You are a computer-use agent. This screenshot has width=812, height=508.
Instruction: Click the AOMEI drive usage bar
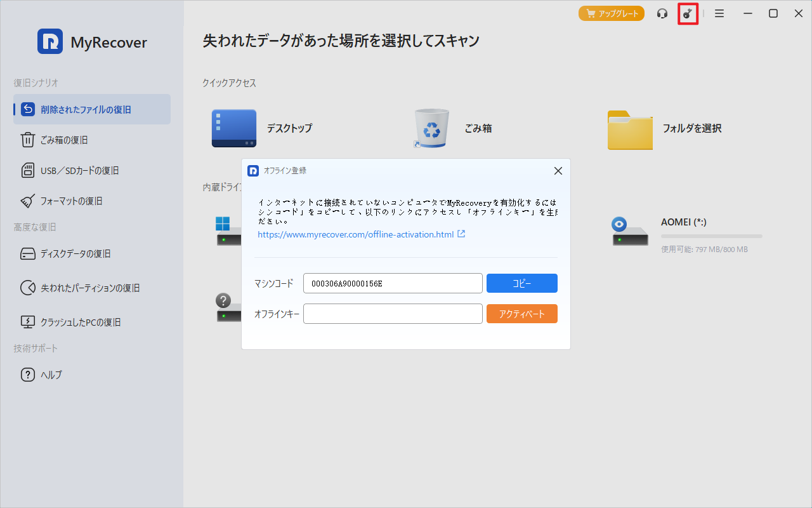click(x=711, y=236)
